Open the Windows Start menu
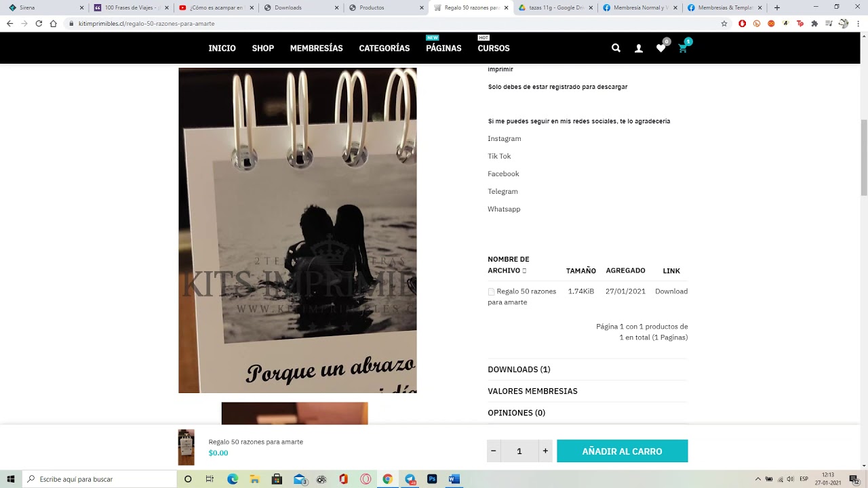This screenshot has height=488, width=868. pos(11,479)
